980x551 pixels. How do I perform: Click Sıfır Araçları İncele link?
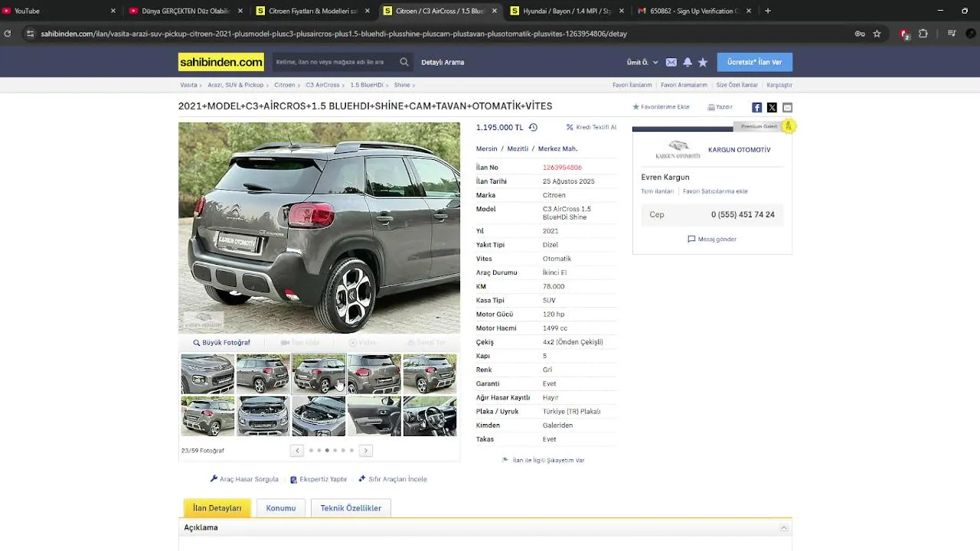pyautogui.click(x=393, y=479)
